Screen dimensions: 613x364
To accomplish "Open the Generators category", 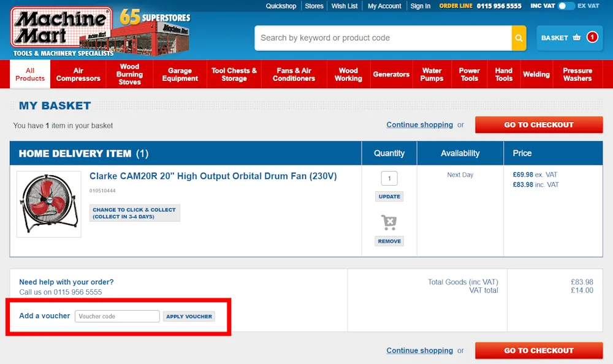I will pos(391,74).
